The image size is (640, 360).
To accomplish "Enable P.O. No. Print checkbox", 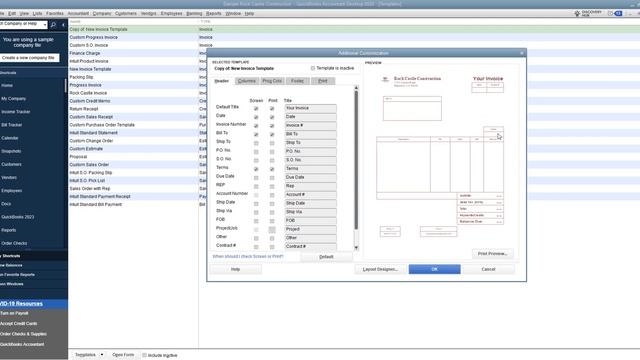I will click(x=272, y=152).
